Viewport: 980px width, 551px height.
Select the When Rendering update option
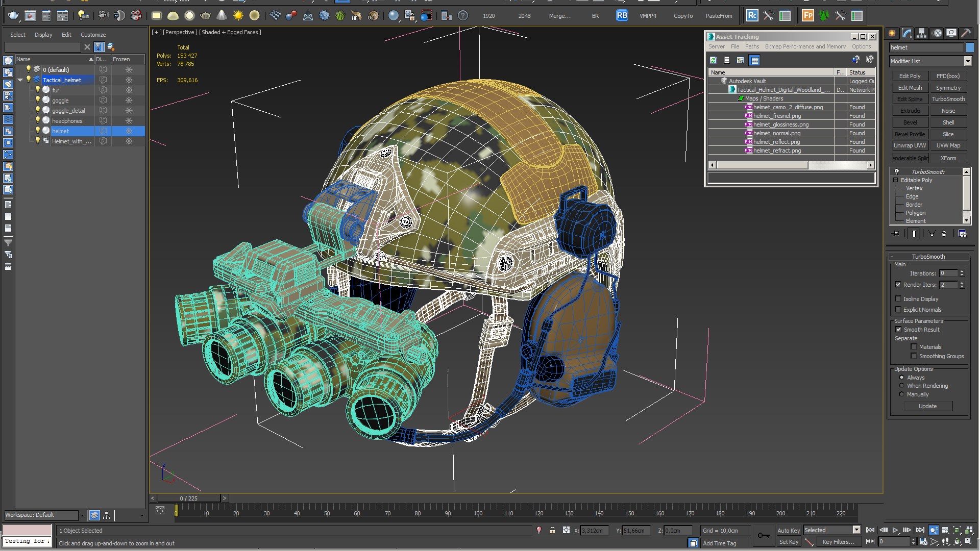pos(901,386)
